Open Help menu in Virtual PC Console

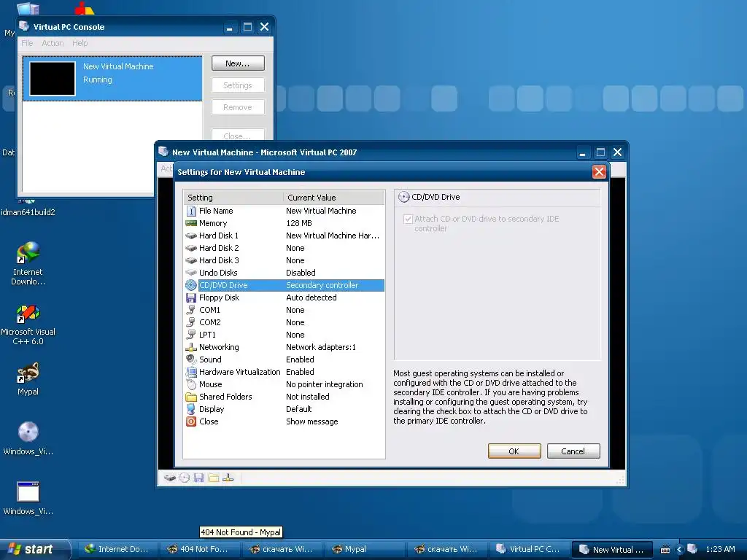click(80, 43)
